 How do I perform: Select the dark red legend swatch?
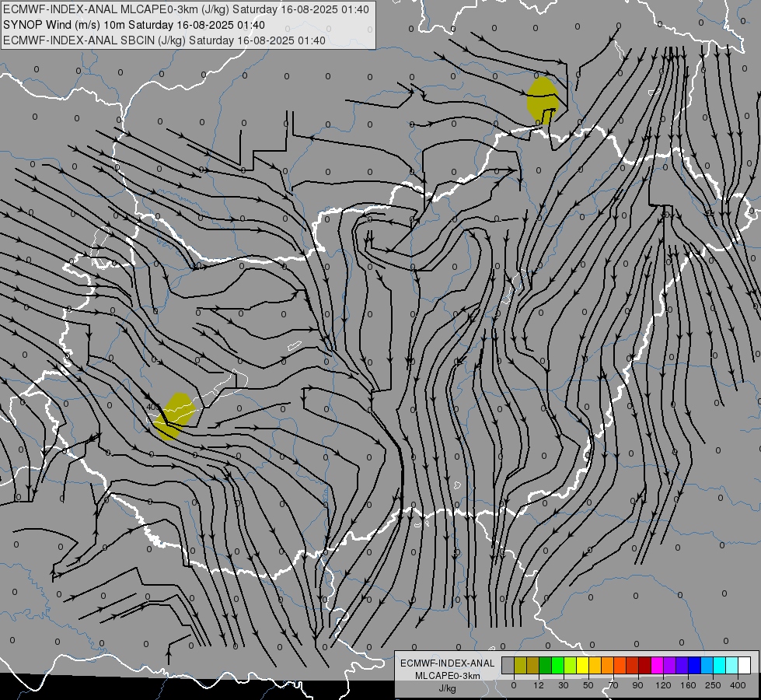point(644,666)
